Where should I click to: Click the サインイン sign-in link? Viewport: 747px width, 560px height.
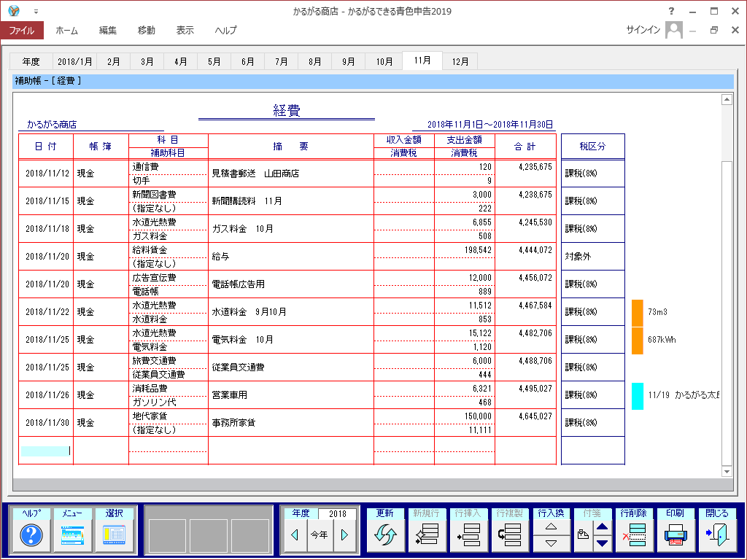pyautogui.click(x=643, y=30)
